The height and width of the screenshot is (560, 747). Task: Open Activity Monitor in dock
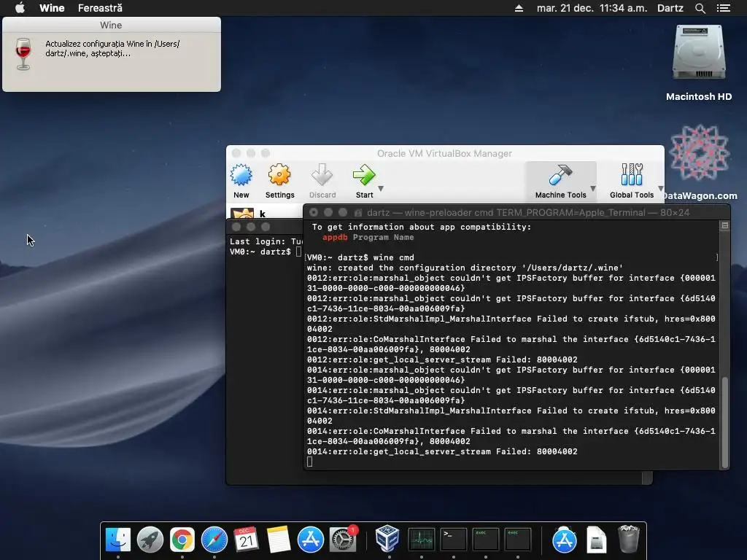[x=421, y=540]
